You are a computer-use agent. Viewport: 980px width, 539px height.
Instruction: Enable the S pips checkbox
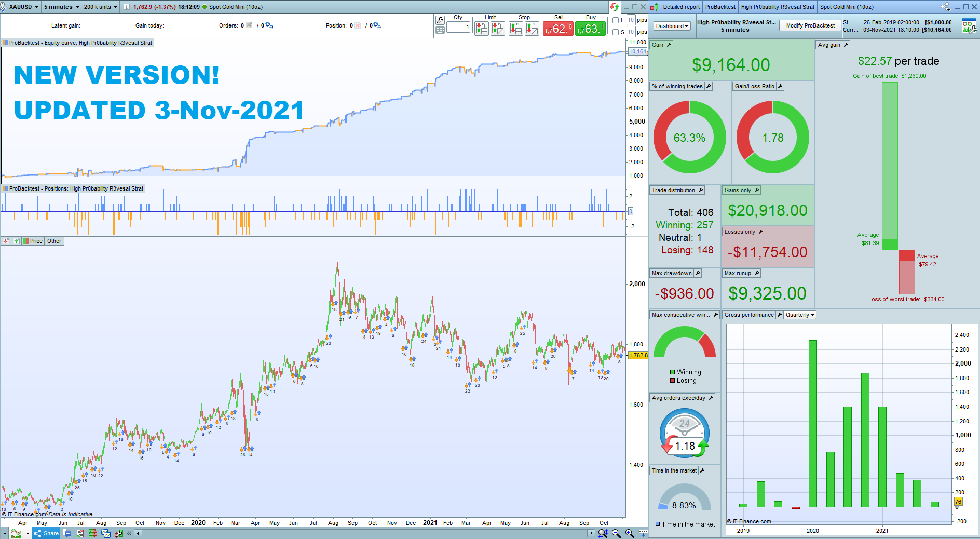coord(616,32)
